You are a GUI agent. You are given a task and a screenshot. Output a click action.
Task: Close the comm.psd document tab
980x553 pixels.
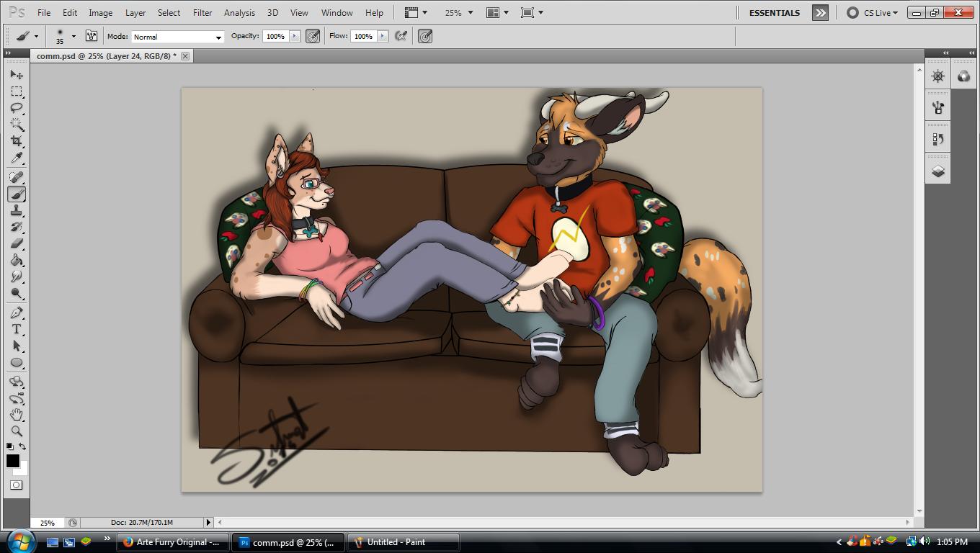(185, 56)
